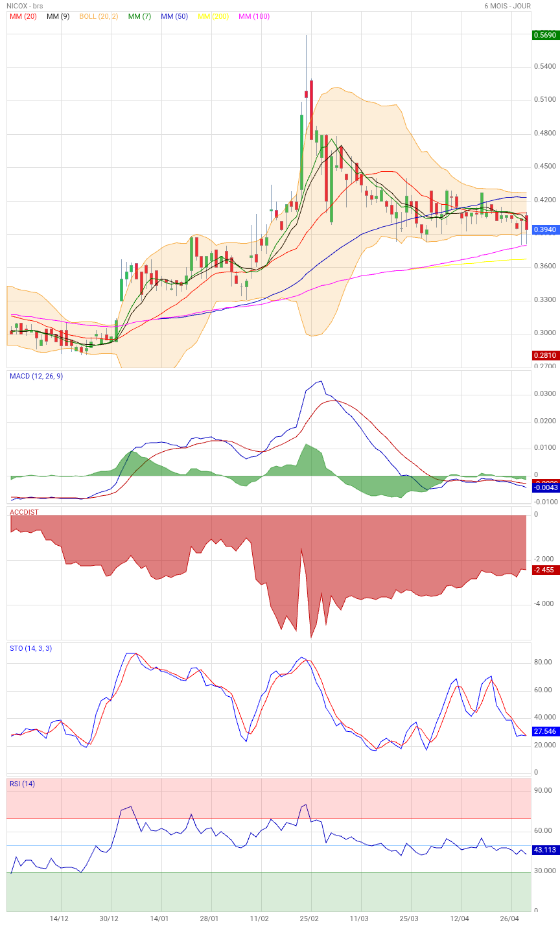Click the 6 MOIS - JOUR period label
Image resolution: width=560 pixels, height=925 pixels.
tap(507, 6)
